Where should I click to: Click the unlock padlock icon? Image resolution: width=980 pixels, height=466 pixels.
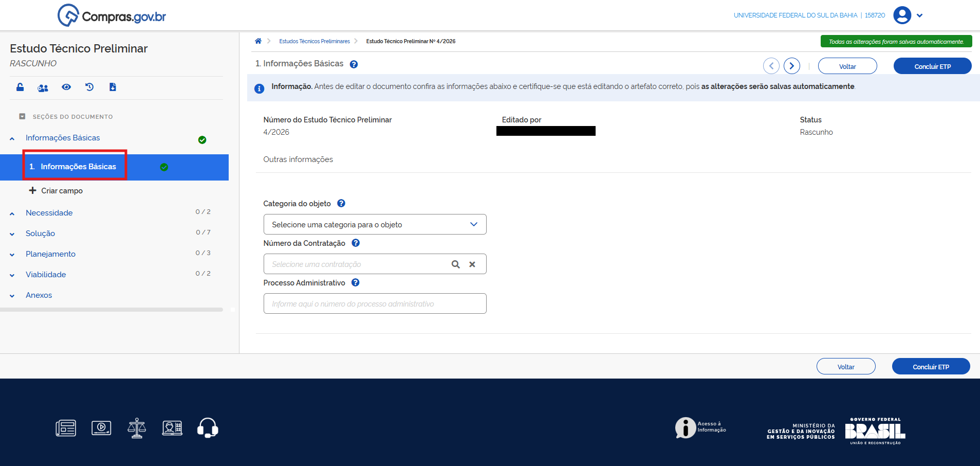20,87
